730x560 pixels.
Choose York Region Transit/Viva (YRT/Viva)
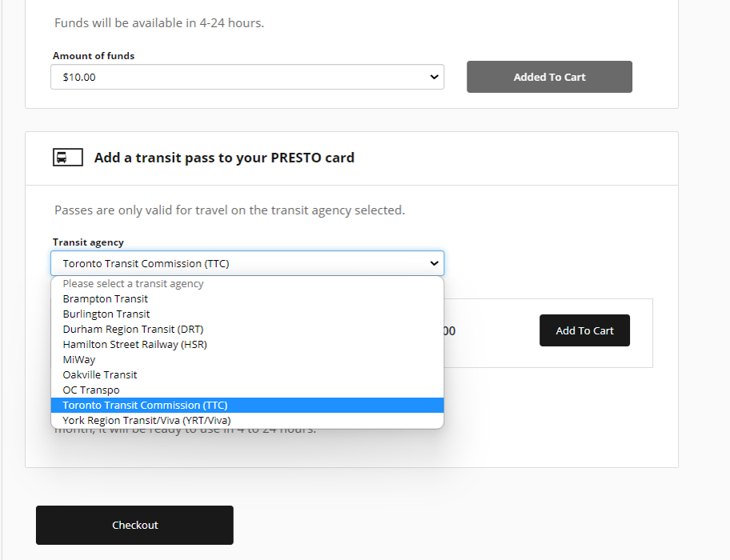point(247,421)
